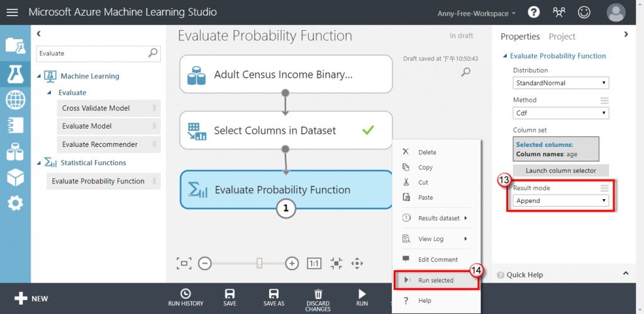Click the center canvas icon
The height and width of the screenshot is (314, 644).
click(336, 263)
